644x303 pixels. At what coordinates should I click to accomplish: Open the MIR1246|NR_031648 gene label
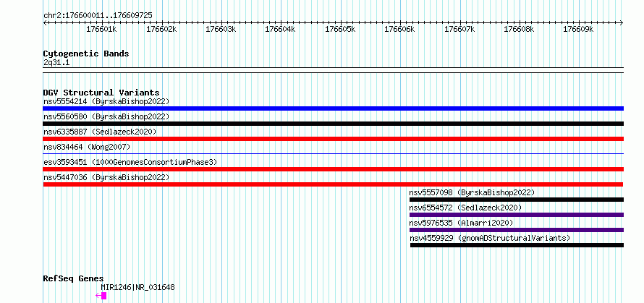pos(137,287)
